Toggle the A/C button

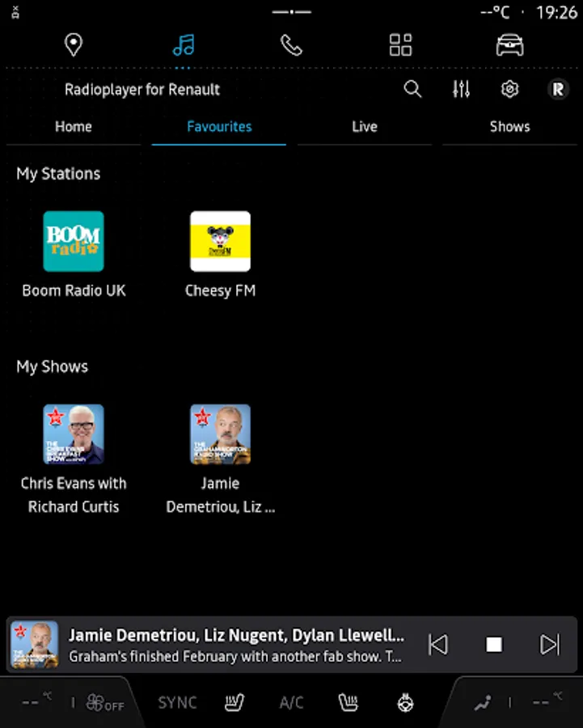pyautogui.click(x=291, y=702)
